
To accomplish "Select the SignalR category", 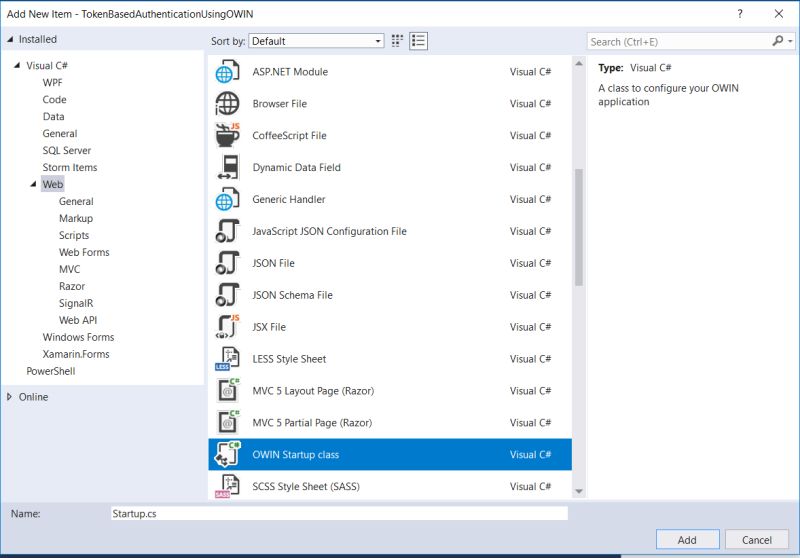I will coord(76,303).
